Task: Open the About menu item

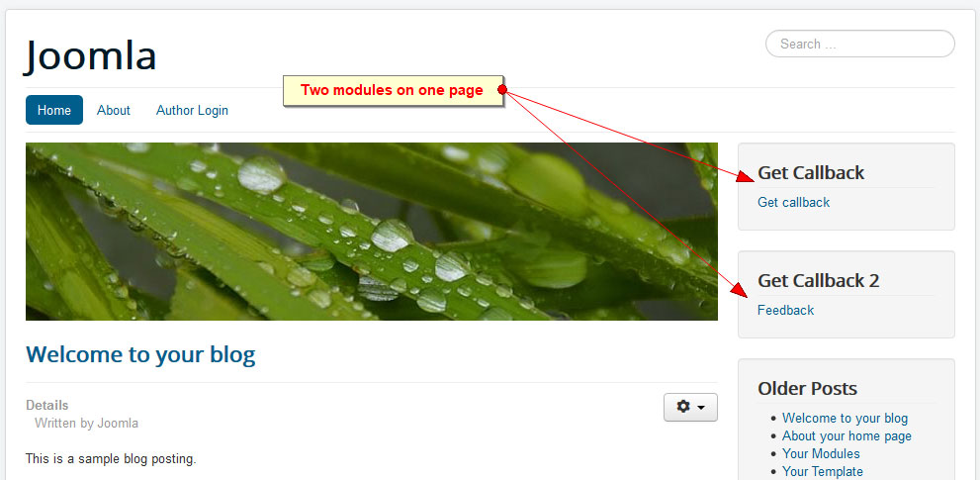Action: coord(113,110)
